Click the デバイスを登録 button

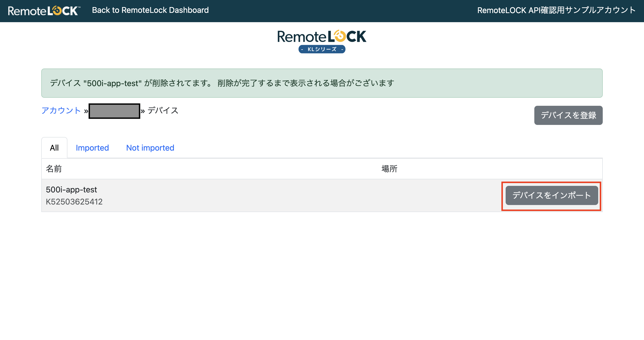pos(568,115)
